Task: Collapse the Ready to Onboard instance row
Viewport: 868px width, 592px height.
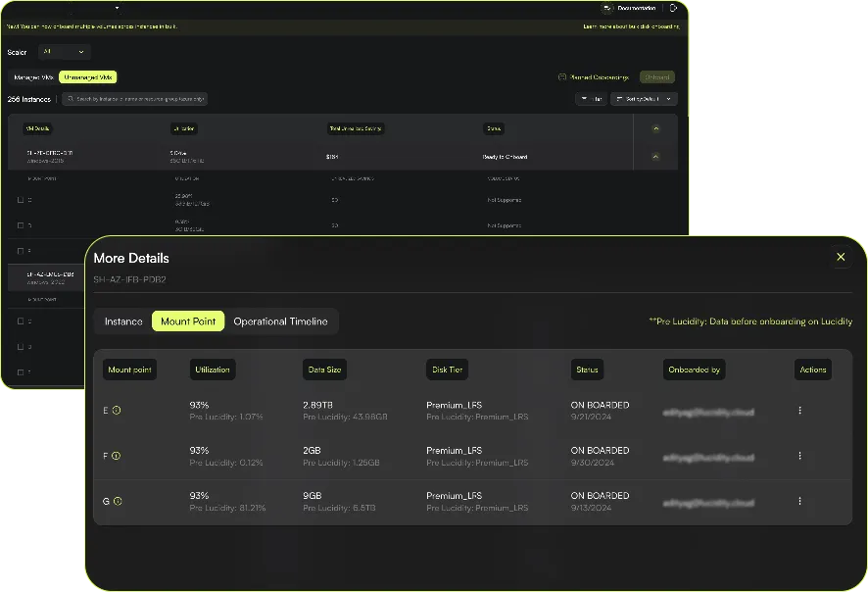Action: coord(655,157)
